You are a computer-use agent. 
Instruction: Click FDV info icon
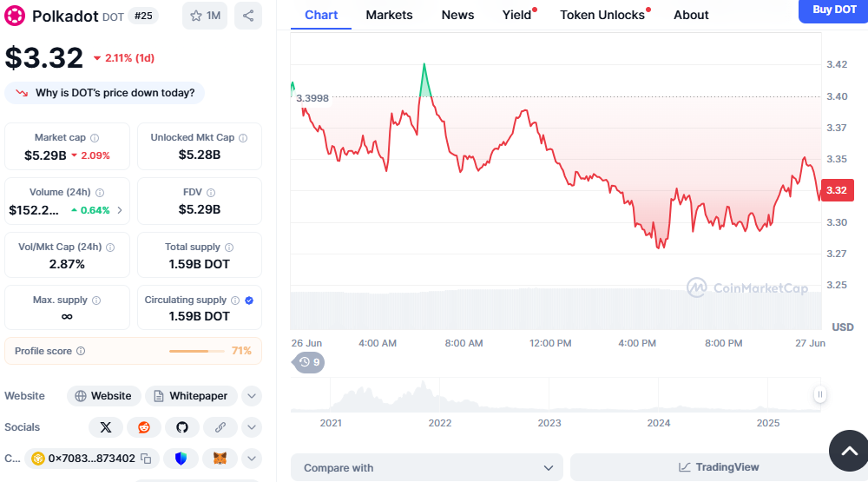[x=211, y=193]
